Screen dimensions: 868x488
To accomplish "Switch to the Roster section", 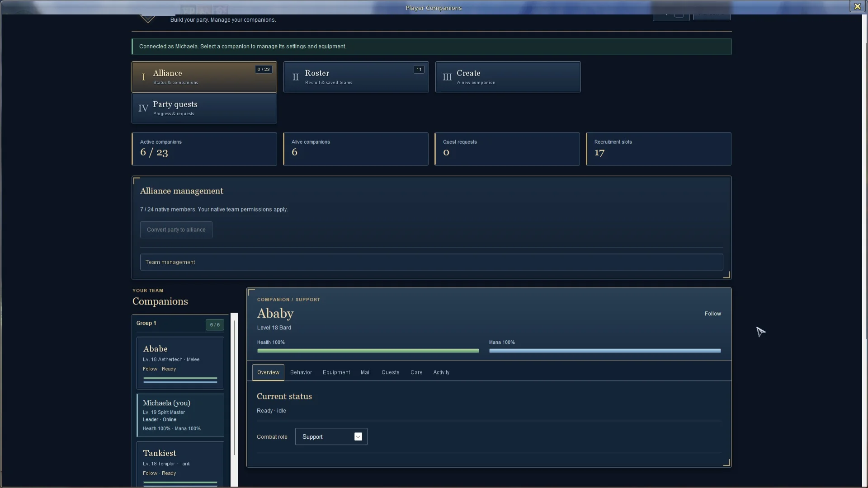I will click(x=356, y=77).
